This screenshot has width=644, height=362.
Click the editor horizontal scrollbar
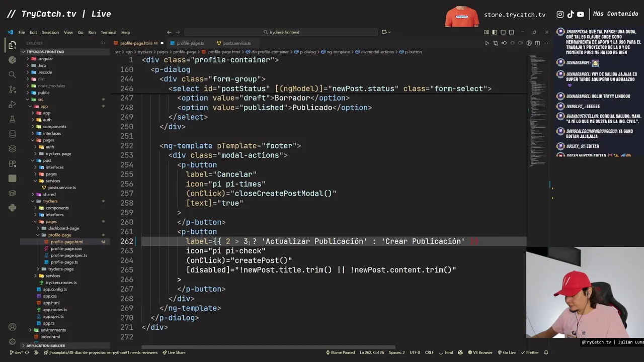point(269,347)
